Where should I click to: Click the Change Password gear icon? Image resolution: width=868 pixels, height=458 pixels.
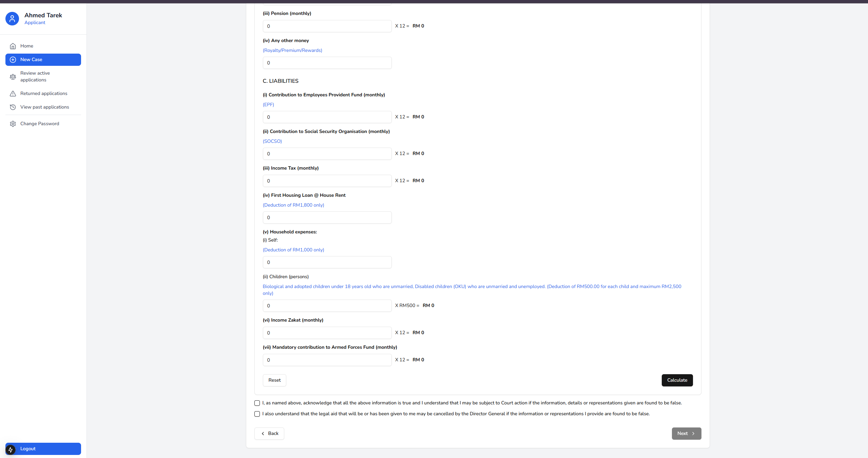(13, 124)
